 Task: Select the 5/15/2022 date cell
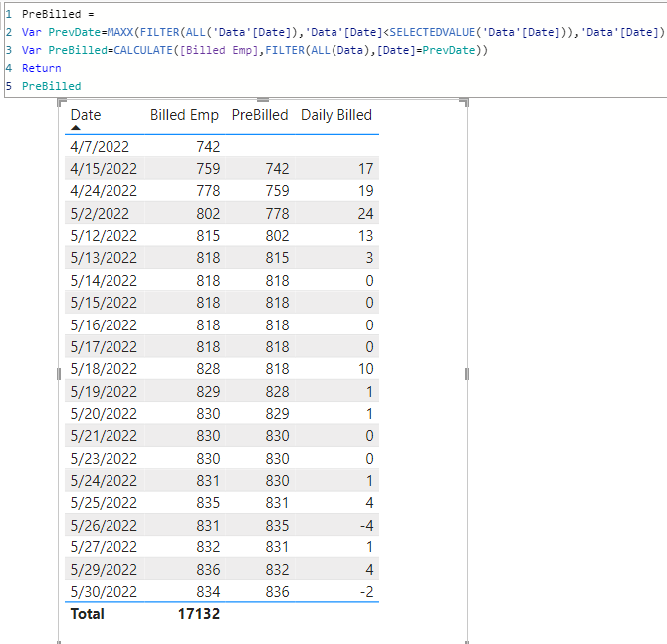click(x=104, y=303)
